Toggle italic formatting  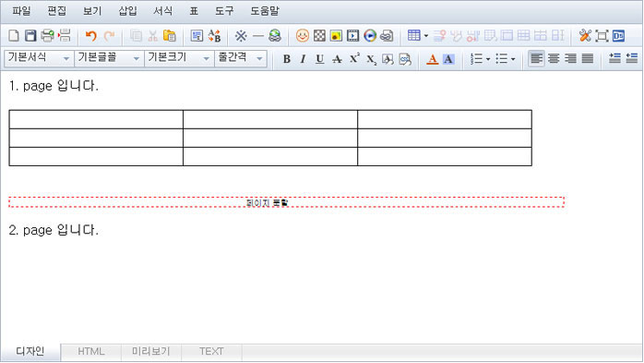click(x=304, y=59)
